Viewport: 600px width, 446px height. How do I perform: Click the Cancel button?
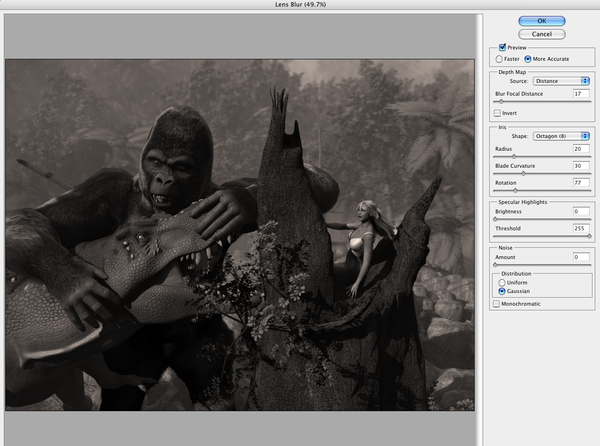541,34
